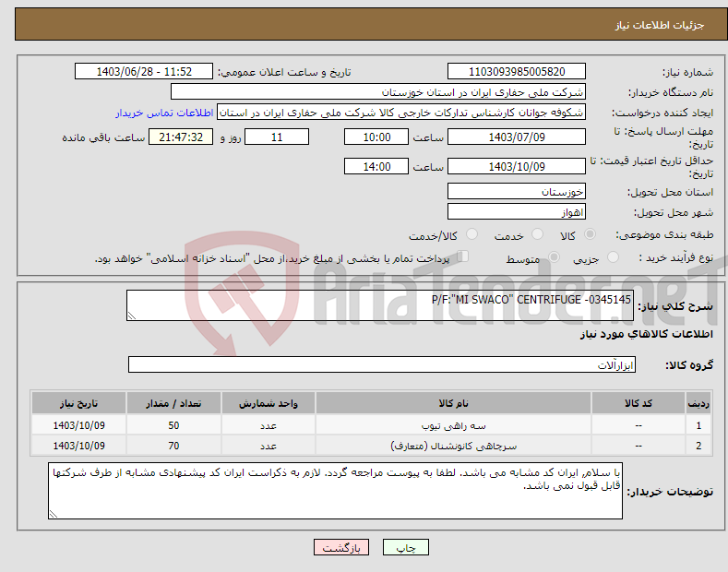Select the کالا radio button
Screen dimensions: 728x572
pos(590,234)
